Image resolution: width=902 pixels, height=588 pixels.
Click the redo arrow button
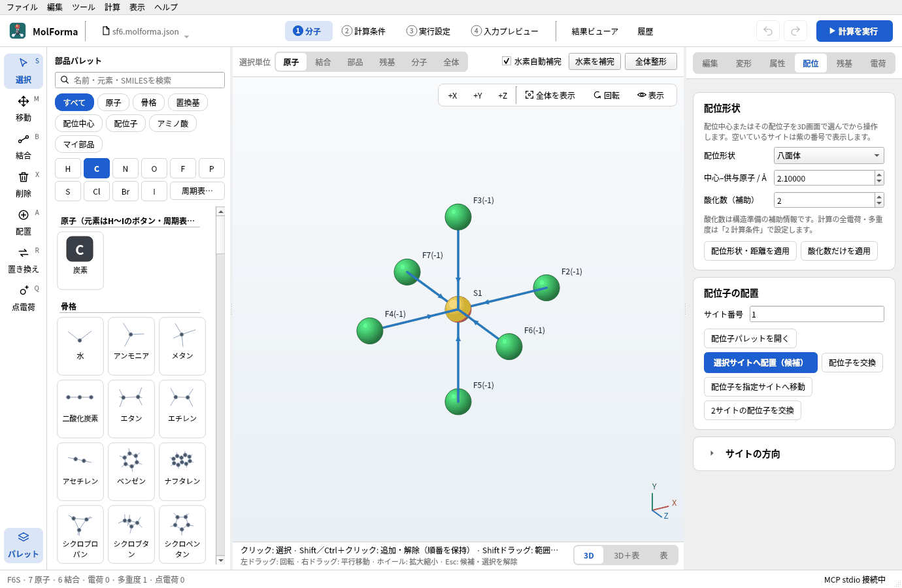[x=795, y=31]
